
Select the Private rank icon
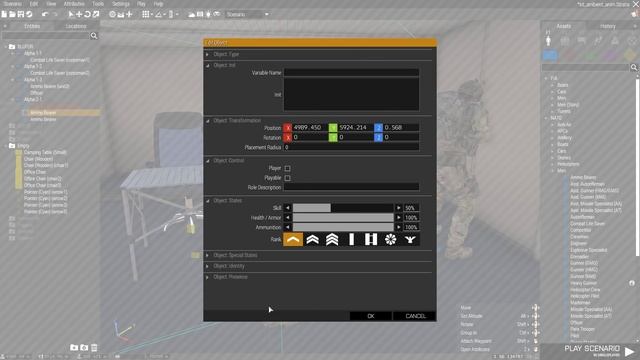click(x=293, y=240)
